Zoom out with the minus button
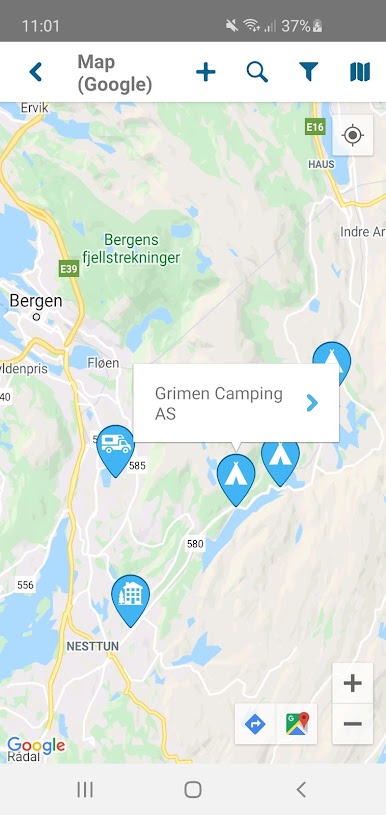Screen dimensions: 386x815 [x=353, y=724]
